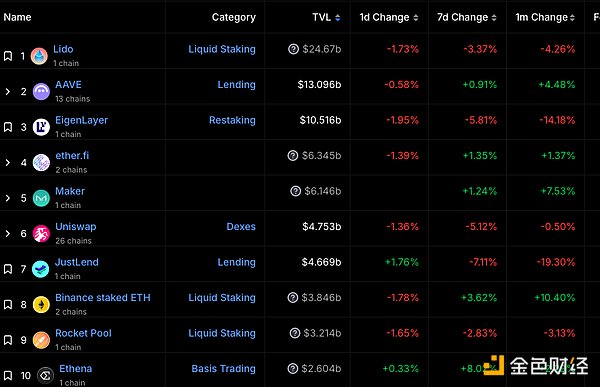This screenshot has height=387, width=600.
Task: Sort by 1m Change arrows
Action: pyautogui.click(x=572, y=18)
